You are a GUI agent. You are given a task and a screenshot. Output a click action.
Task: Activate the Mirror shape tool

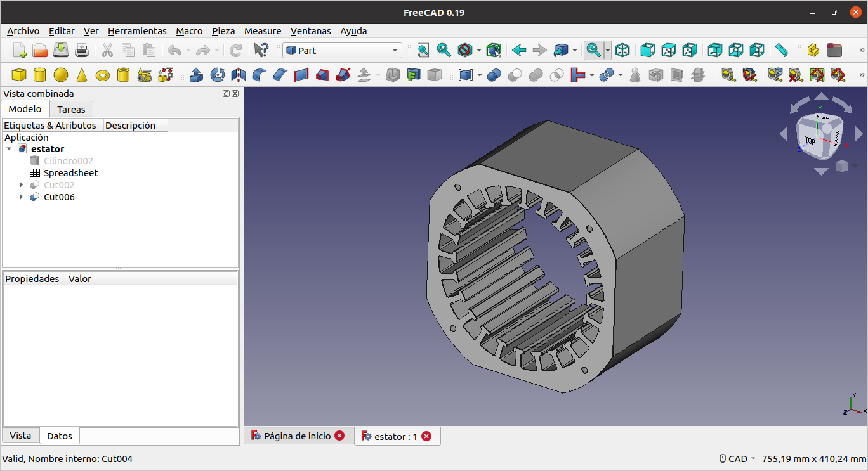[x=239, y=75]
